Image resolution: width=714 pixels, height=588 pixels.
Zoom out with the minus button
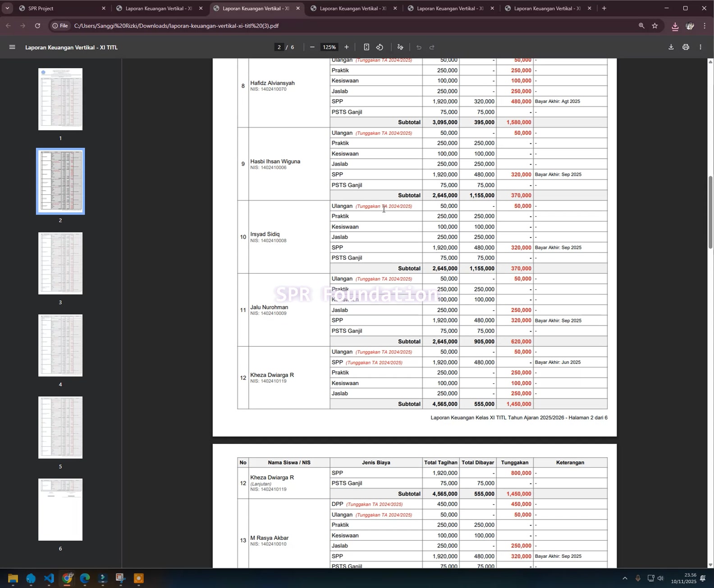(312, 47)
